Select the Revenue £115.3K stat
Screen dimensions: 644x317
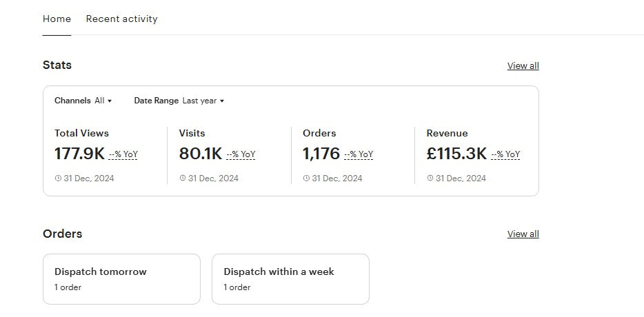coord(456,153)
